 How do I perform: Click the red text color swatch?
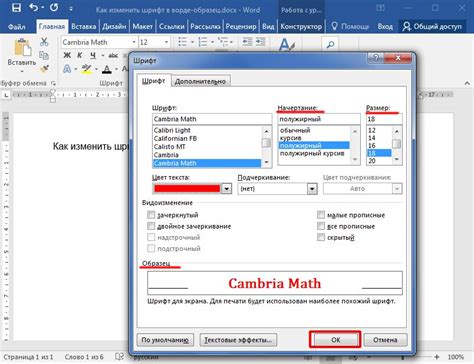point(187,189)
